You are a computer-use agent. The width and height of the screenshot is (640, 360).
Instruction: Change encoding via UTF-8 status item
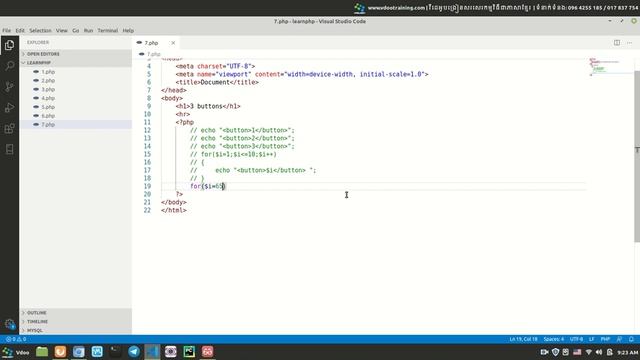point(576,339)
